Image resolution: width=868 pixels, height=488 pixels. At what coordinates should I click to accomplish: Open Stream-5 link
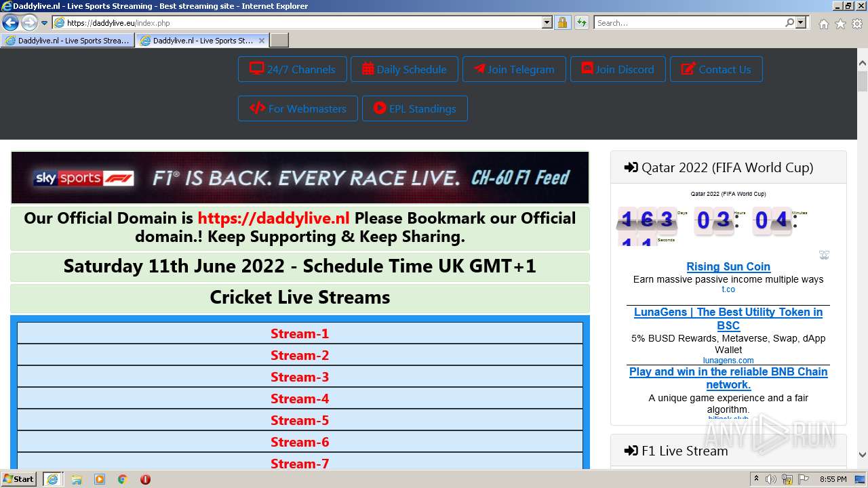tap(300, 420)
